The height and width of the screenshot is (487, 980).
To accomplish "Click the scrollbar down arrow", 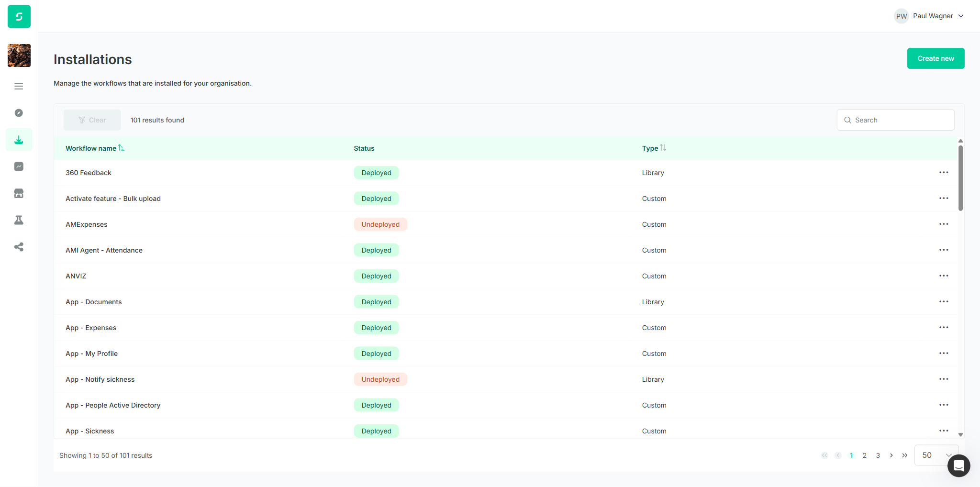I will 960,435.
